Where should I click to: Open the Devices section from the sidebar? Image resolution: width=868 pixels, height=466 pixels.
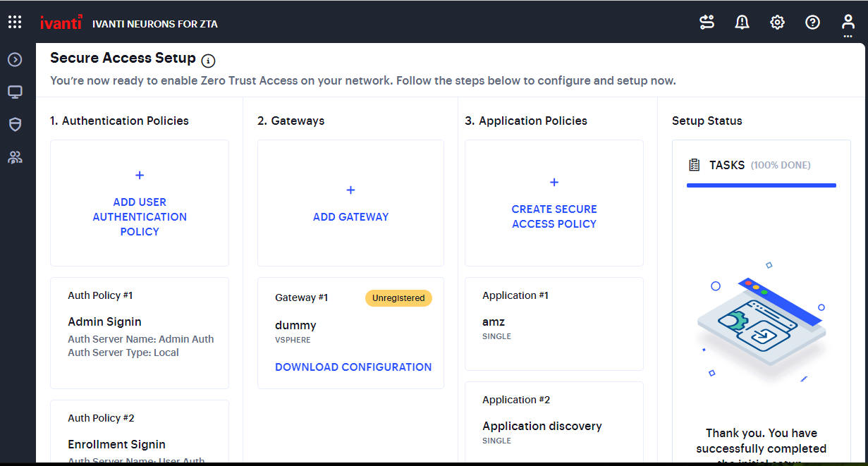click(15, 92)
